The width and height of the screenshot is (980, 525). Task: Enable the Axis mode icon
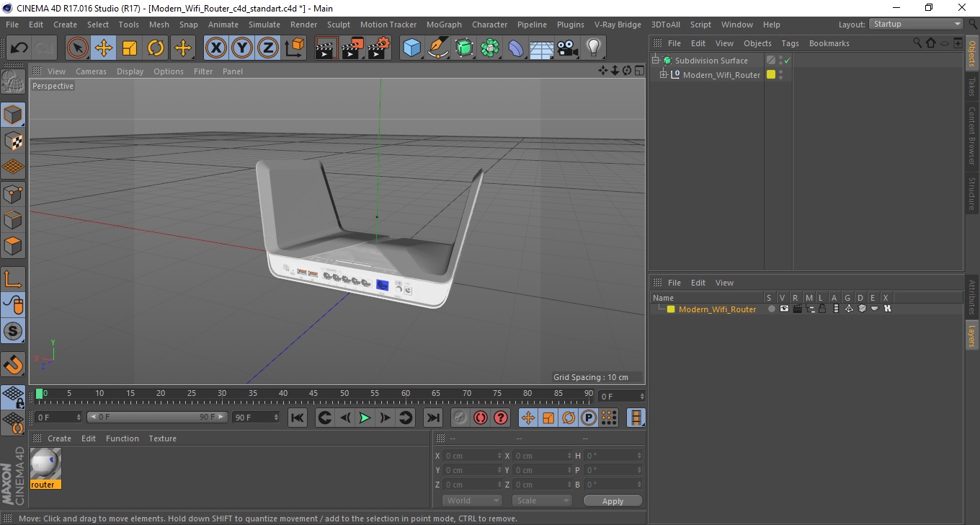(x=13, y=279)
